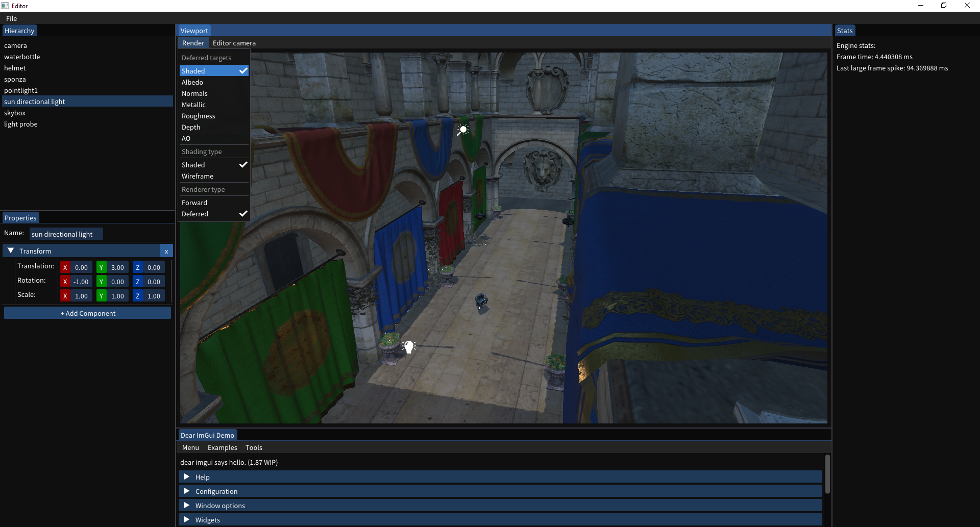The height and width of the screenshot is (527, 980).
Task: Click the ImGui Demo vertical scrollbar
Action: pyautogui.click(x=827, y=474)
